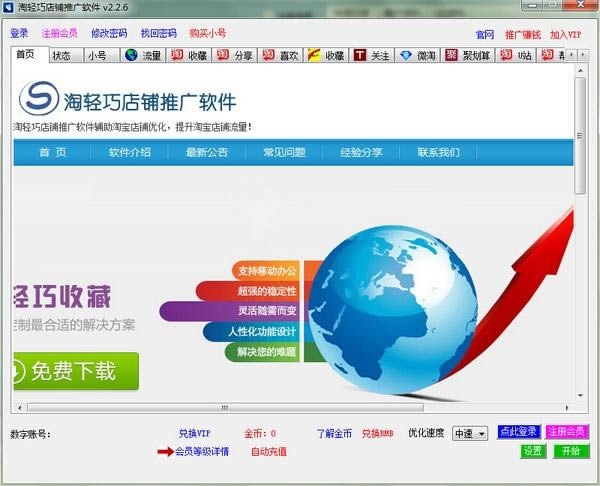The width and height of the screenshot is (600, 486).
Task: Click the 了解金币 link
Action: tap(334, 433)
